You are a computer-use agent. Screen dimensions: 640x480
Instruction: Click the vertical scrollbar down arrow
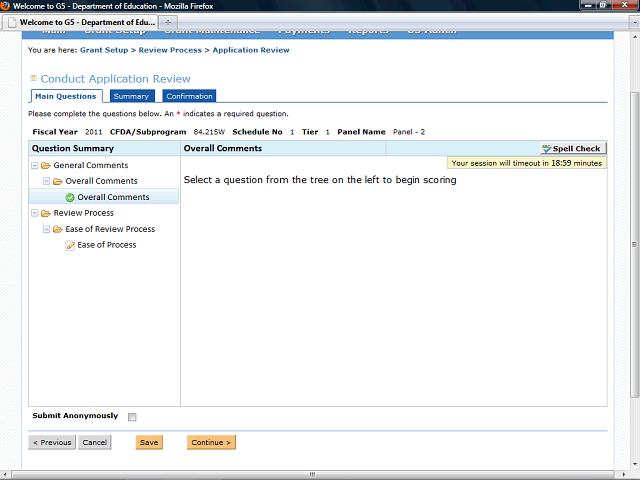point(635,464)
